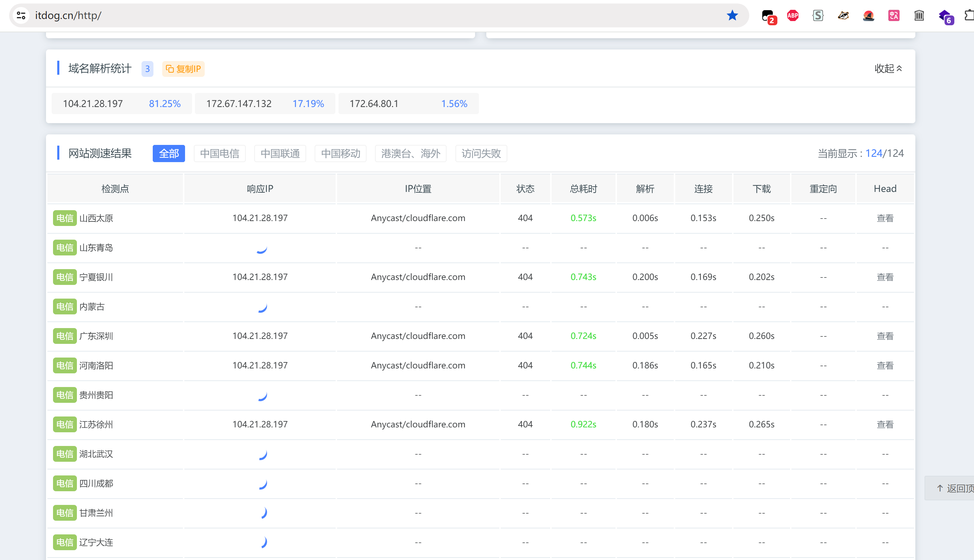Sort by the 检测点 column header
The width and height of the screenshot is (974, 560).
pyautogui.click(x=115, y=188)
